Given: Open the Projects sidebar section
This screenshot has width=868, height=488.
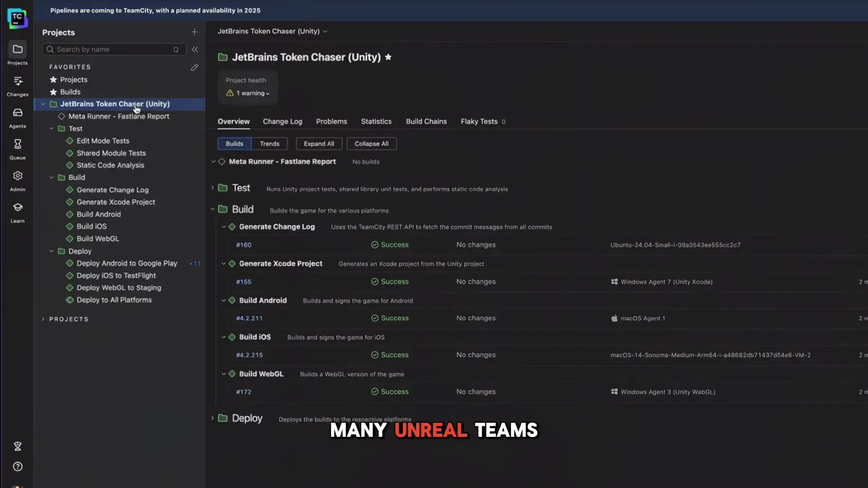Looking at the screenshot, I should (x=17, y=54).
